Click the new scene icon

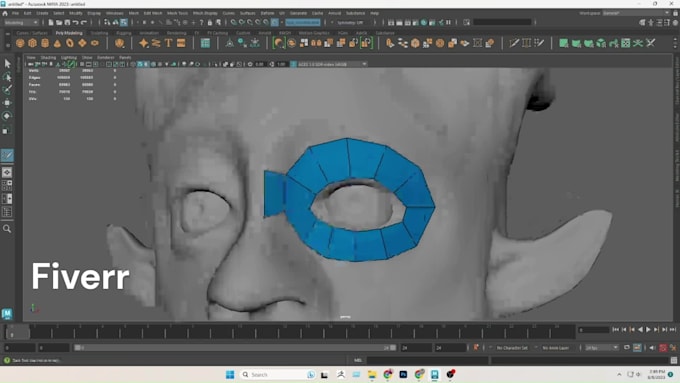pos(51,23)
